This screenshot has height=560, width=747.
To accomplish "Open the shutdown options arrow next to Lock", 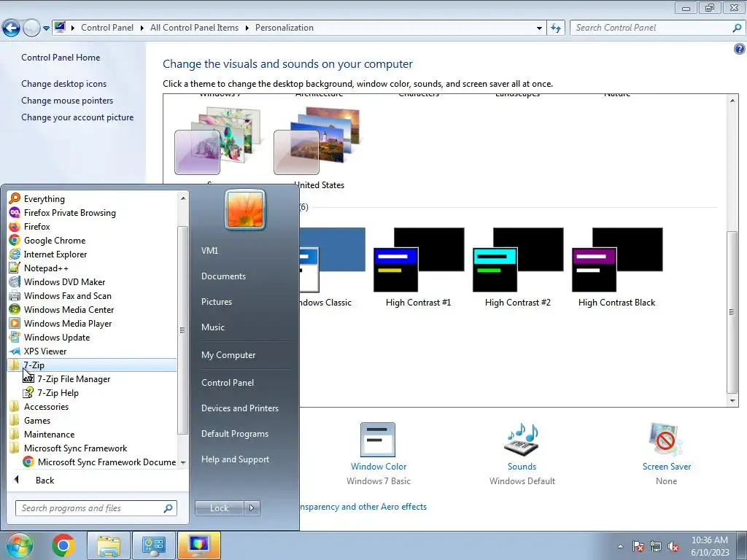I will click(252, 508).
